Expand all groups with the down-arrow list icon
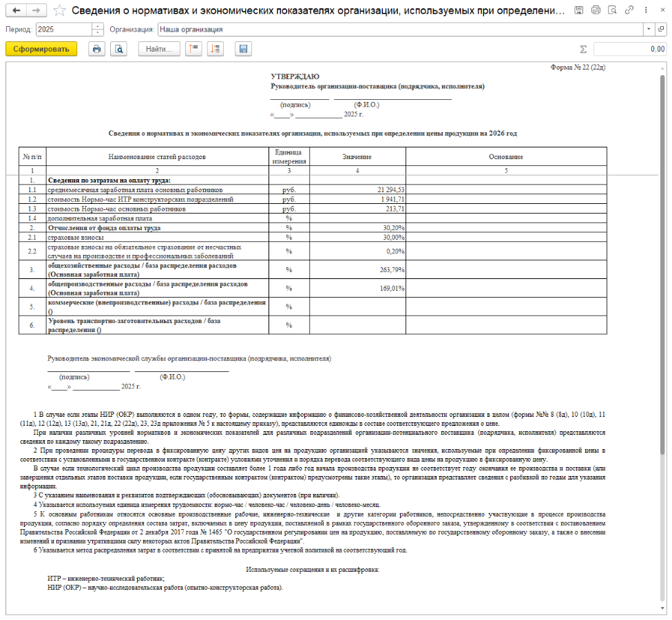This screenshot has height=620, width=672. point(216,49)
